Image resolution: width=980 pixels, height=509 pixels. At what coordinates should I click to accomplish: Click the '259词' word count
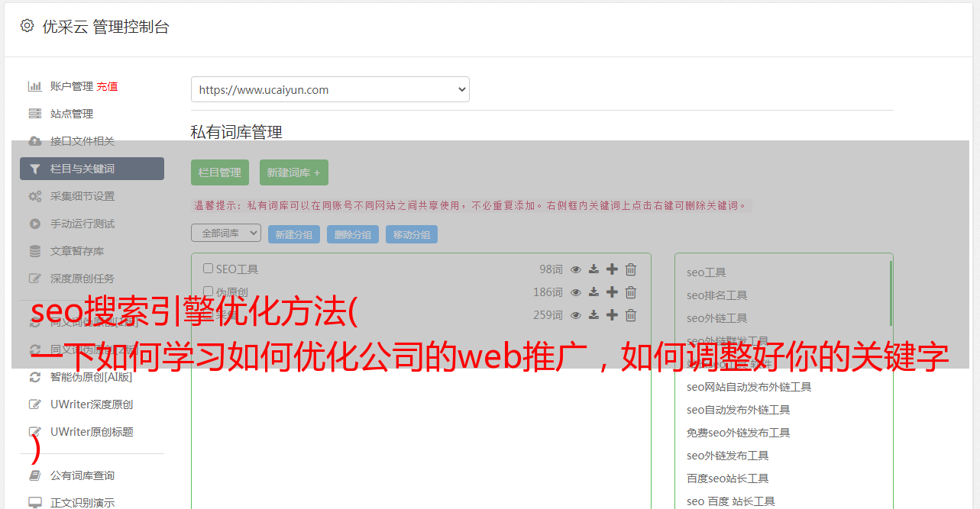coord(548,315)
